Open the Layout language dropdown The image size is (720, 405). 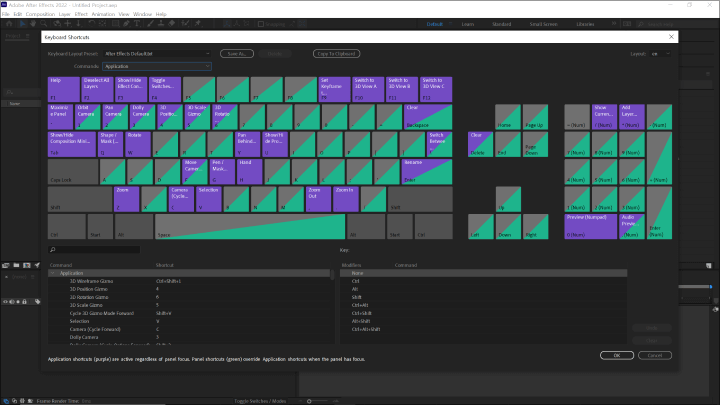coord(660,54)
